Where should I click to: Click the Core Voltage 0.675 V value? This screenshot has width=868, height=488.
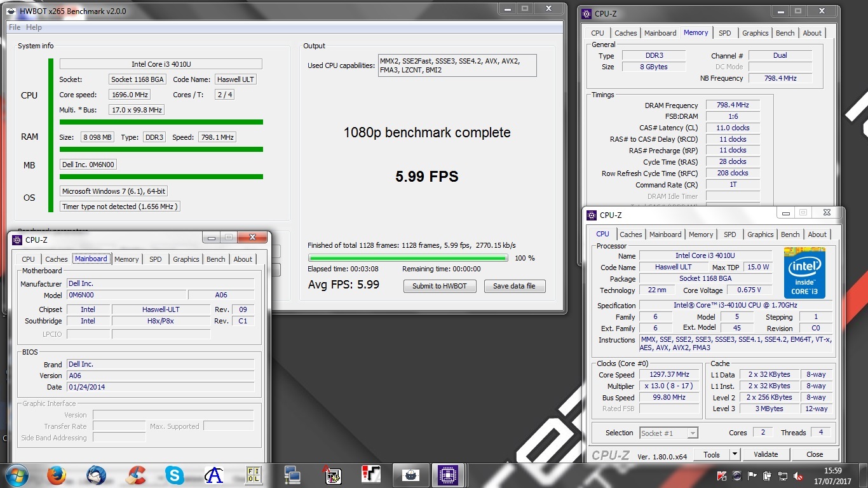pyautogui.click(x=749, y=290)
